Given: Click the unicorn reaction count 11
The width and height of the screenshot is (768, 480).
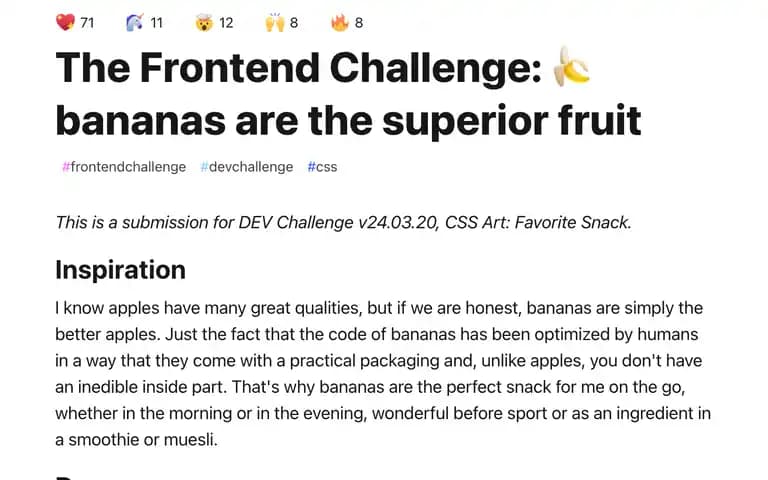Looking at the screenshot, I should [156, 23].
